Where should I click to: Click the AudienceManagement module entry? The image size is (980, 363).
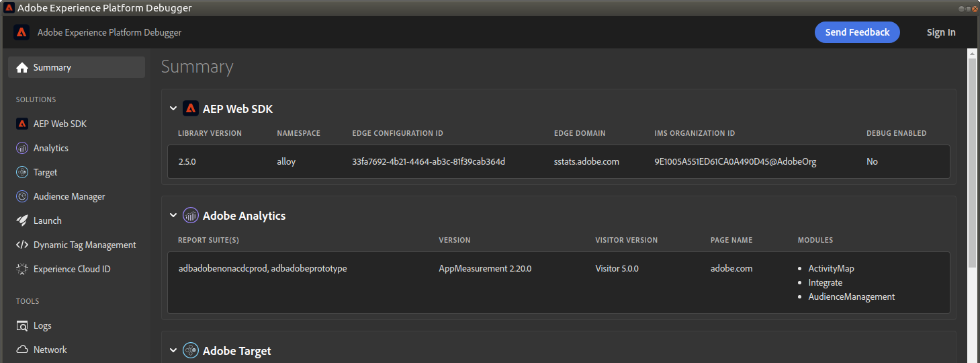pyautogui.click(x=851, y=296)
